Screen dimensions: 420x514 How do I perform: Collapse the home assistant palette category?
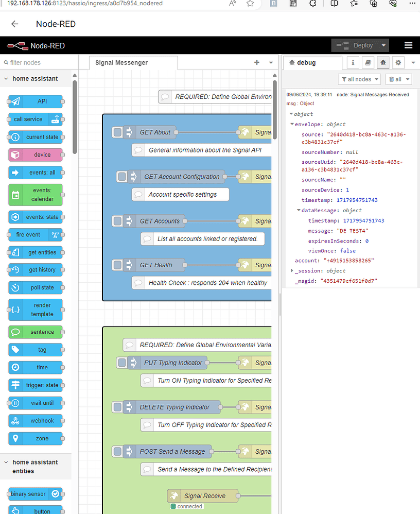click(6, 78)
